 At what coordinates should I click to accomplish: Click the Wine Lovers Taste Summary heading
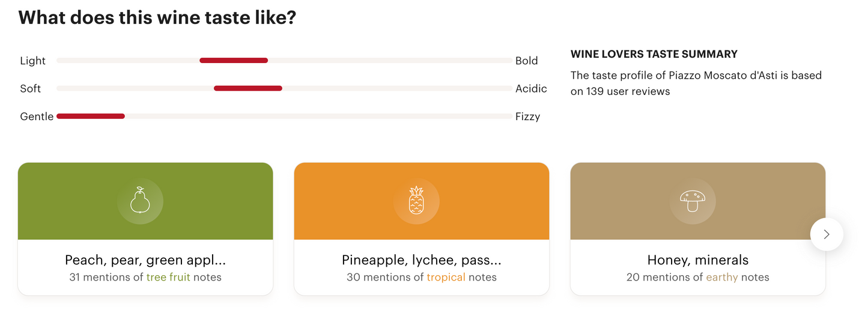654,54
